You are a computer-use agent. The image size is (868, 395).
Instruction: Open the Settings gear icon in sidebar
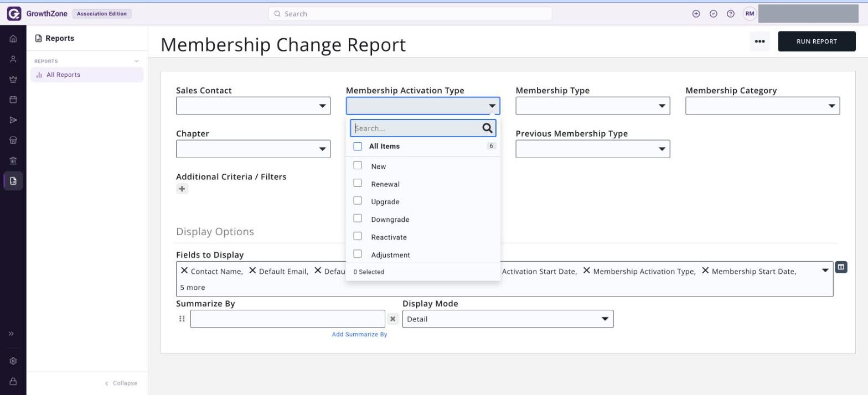tap(13, 361)
